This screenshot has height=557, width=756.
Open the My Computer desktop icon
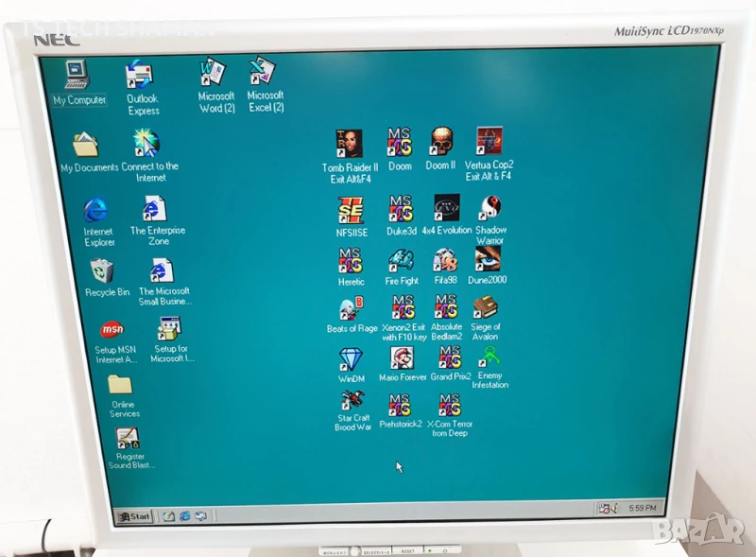[77, 75]
